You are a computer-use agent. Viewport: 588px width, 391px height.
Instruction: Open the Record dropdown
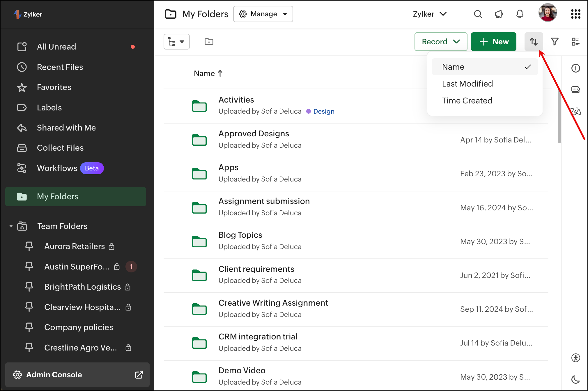[441, 42]
